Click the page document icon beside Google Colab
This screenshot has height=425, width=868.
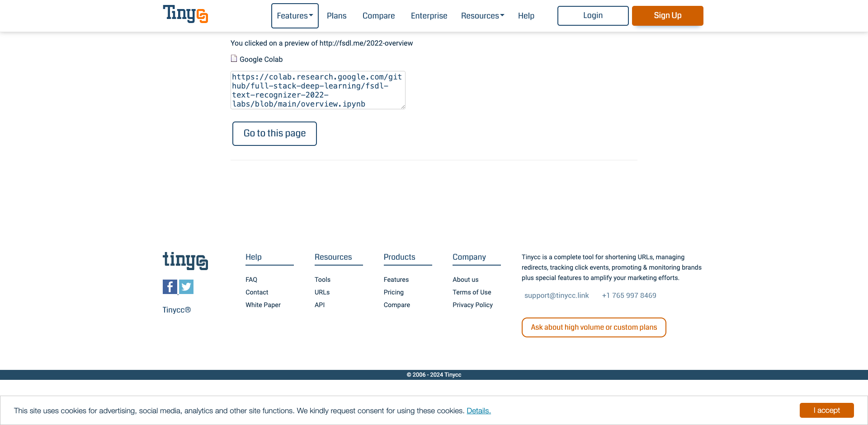tap(234, 59)
